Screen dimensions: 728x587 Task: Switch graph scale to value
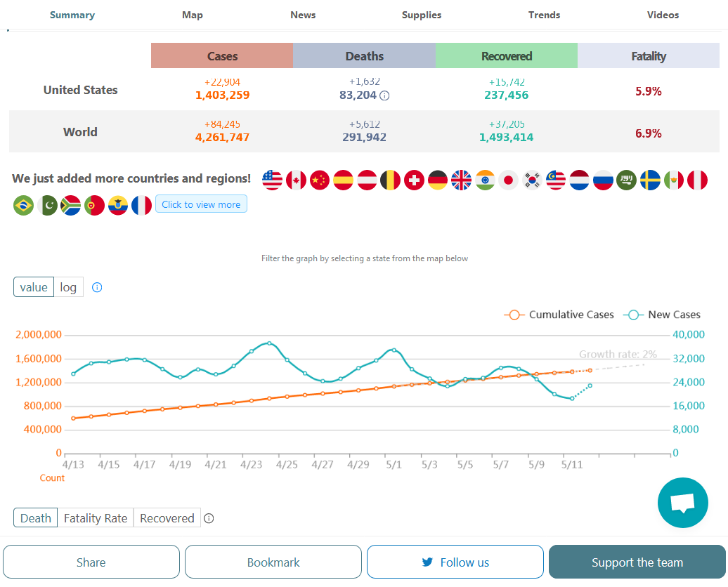34,287
